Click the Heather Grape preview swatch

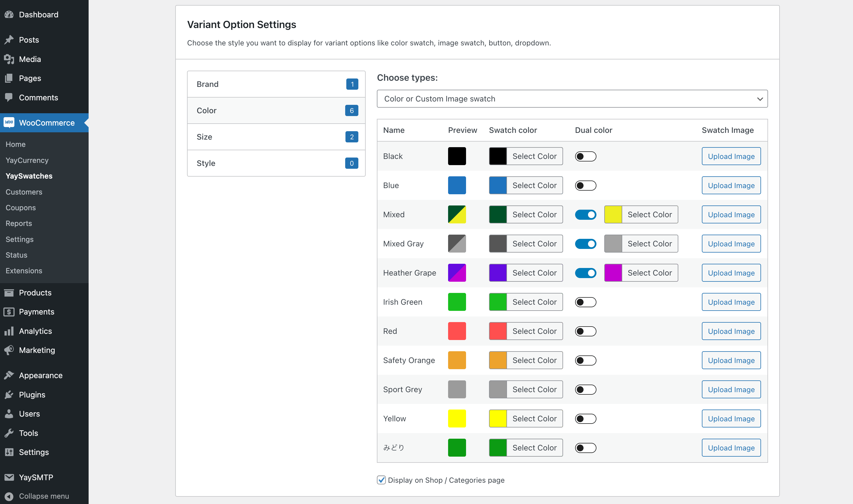click(x=457, y=273)
